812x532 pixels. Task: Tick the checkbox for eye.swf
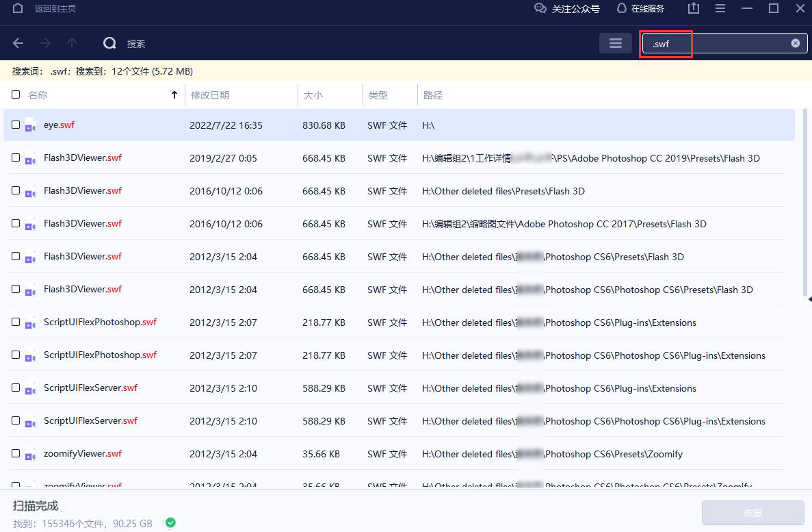click(16, 125)
